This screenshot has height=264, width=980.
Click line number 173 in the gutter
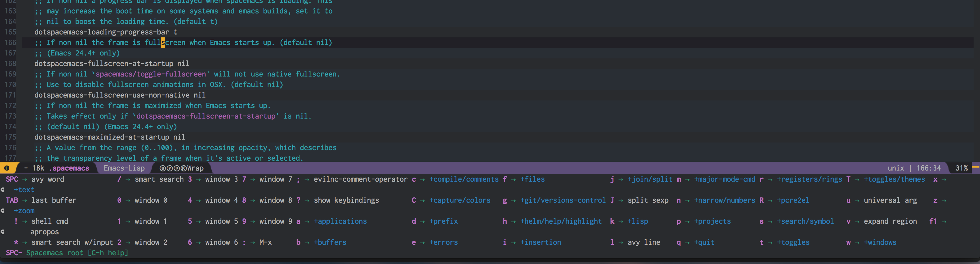(10, 116)
